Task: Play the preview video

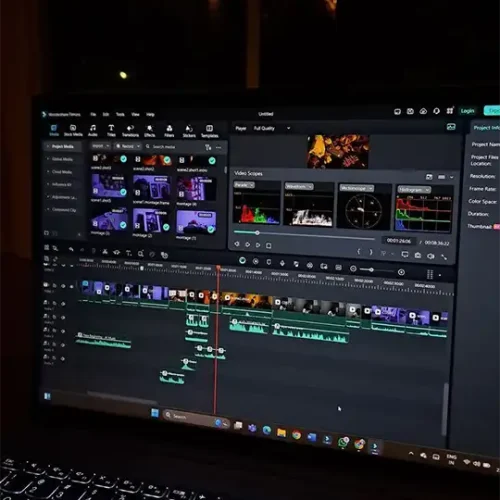Action: coord(258,245)
